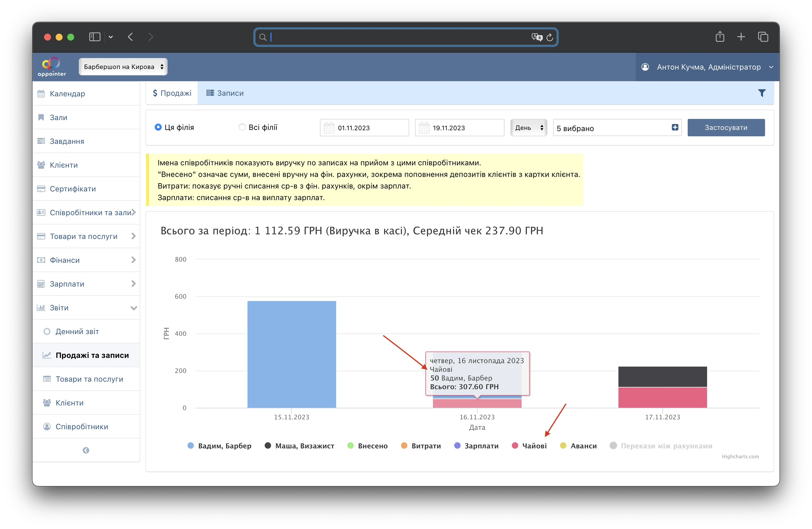The height and width of the screenshot is (529, 812).
Task: Open top-level Клієнти in the sidebar
Action: tap(86, 165)
